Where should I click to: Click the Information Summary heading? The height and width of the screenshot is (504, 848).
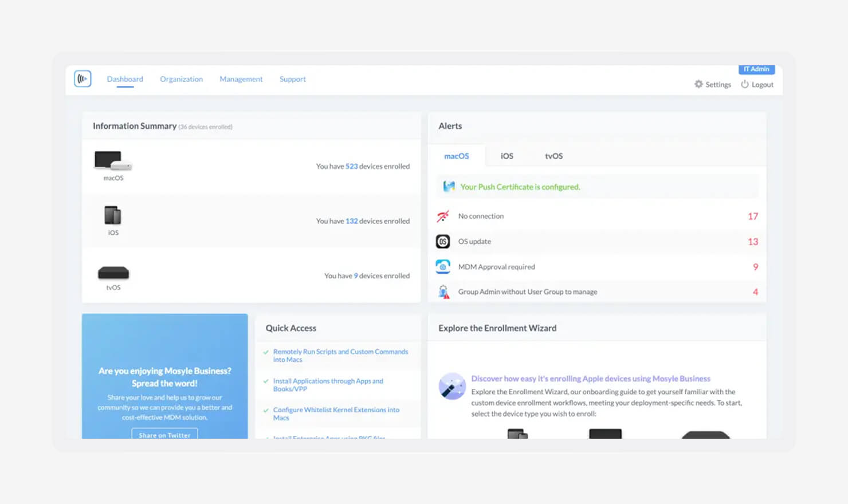tap(135, 126)
